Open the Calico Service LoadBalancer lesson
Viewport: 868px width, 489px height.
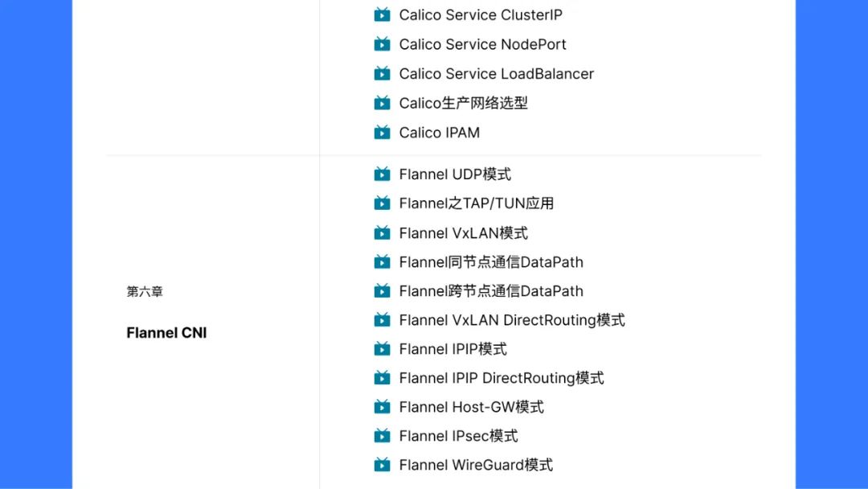[496, 74]
